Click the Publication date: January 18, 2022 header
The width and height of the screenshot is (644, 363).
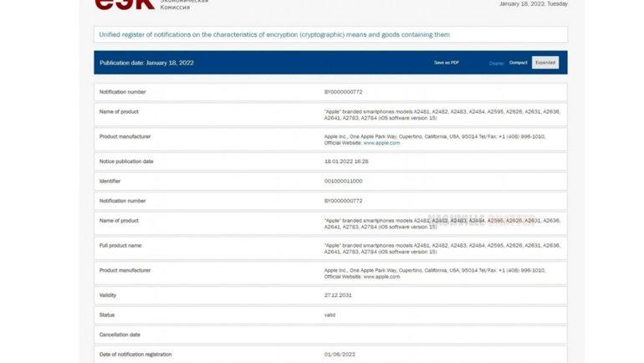[x=146, y=63]
